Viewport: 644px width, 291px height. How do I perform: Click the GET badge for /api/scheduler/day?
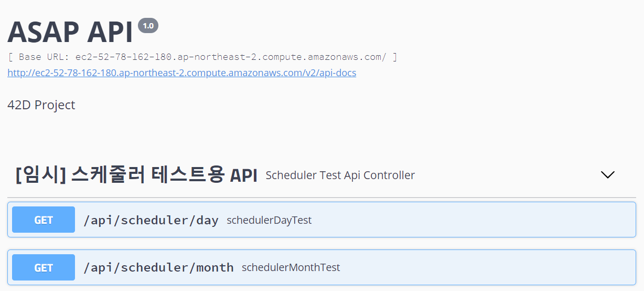[44, 220]
